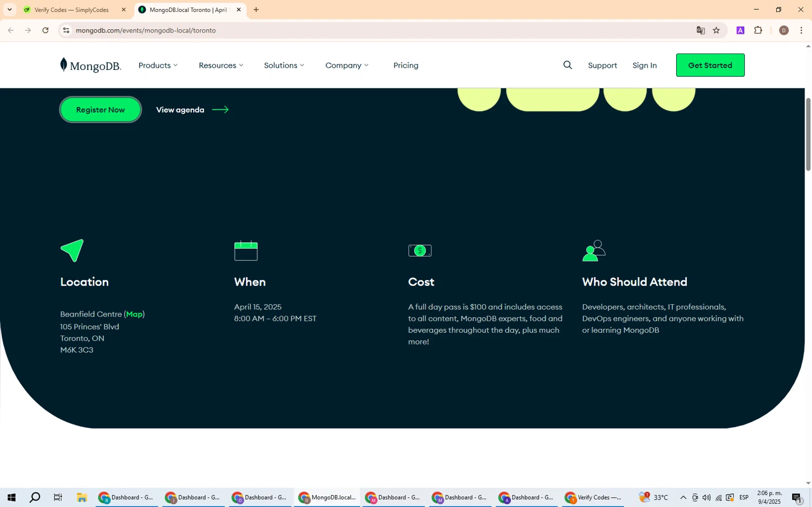Open volume control in system tray

[x=706, y=497]
